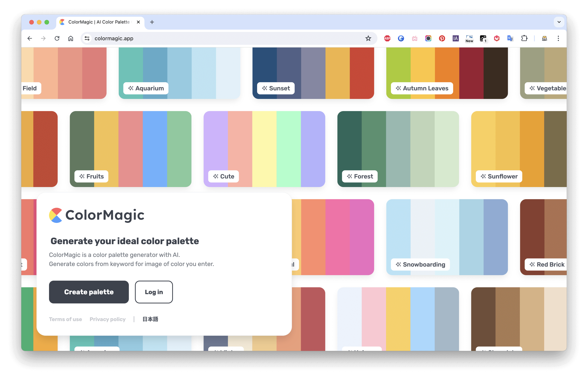Open the Chrome three-dot menu

(x=558, y=38)
